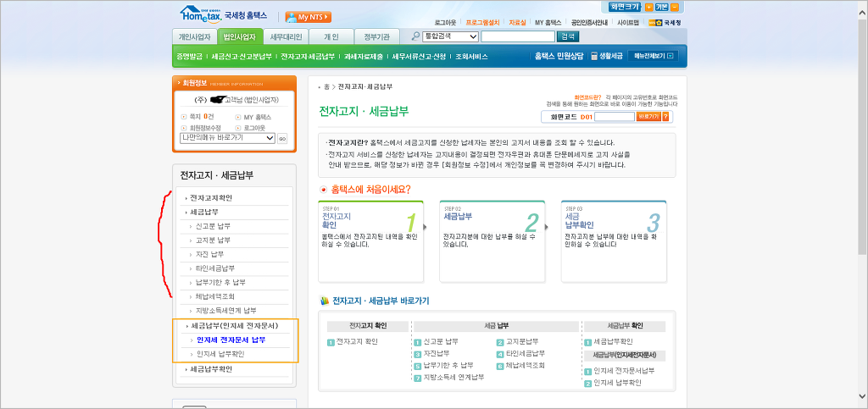Viewport: 868px width, 409px height.
Task: Select 인지세 전자문서 납부 in sidebar
Action: (231, 340)
